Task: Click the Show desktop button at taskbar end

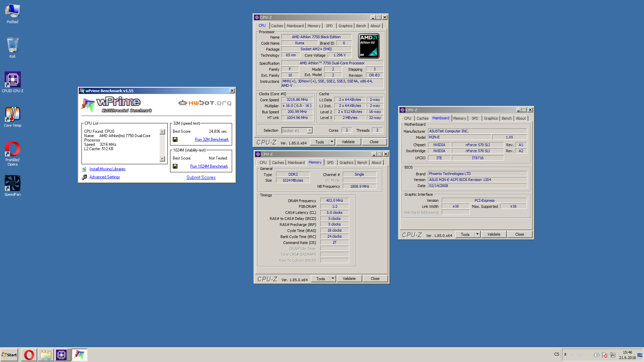Action: tap(640, 355)
